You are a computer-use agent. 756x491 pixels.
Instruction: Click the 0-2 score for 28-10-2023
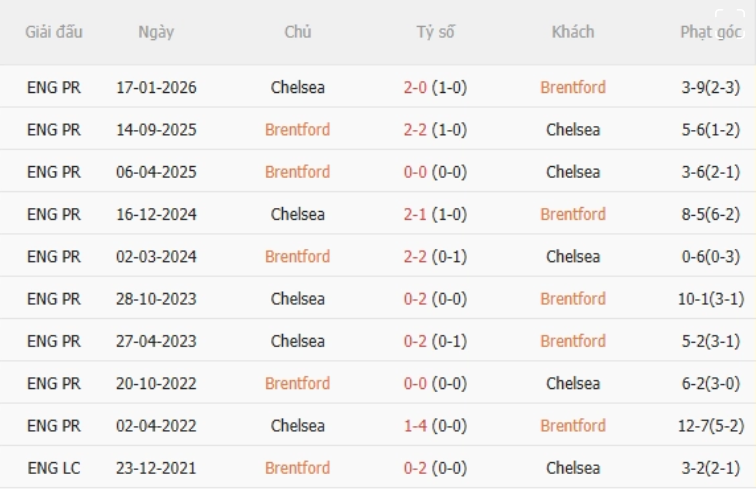[415, 299]
